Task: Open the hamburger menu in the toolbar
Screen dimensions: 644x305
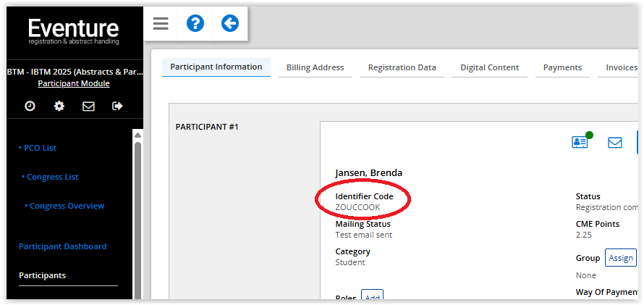Action: [161, 24]
